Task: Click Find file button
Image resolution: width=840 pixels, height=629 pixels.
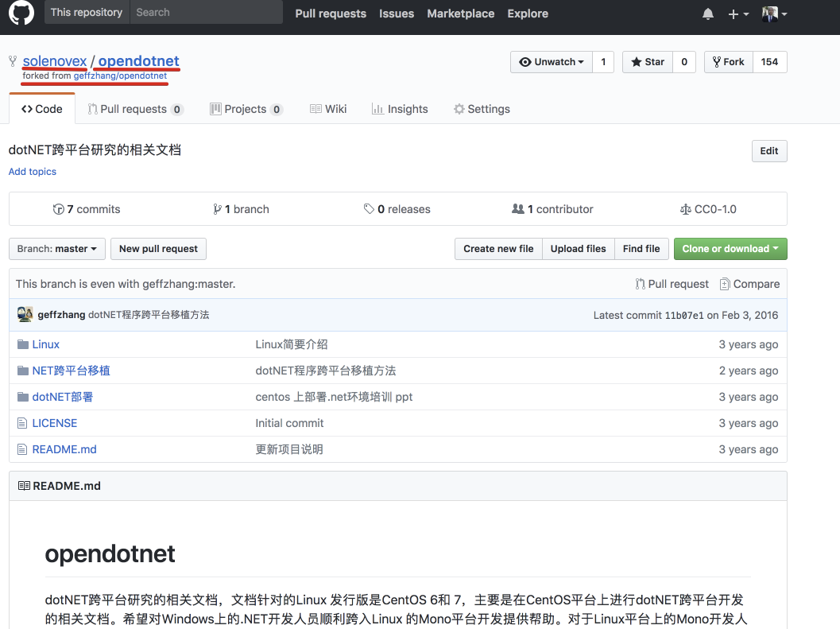Action: (641, 249)
